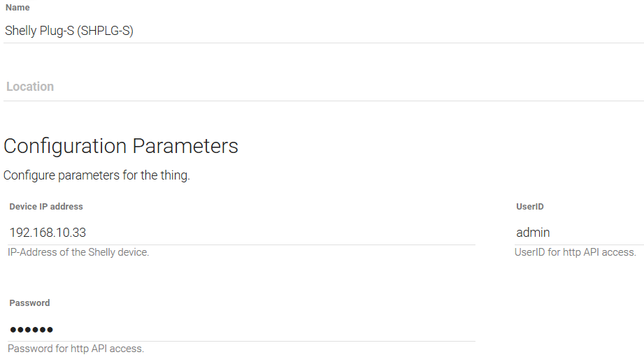Click "Password for http API access." hint
The width and height of the screenshot is (644, 357).
[76, 349]
